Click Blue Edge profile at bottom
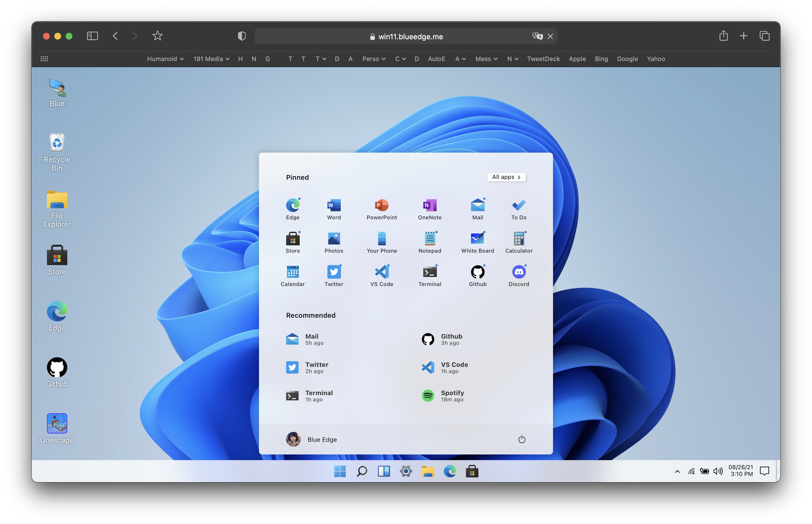 pos(310,439)
